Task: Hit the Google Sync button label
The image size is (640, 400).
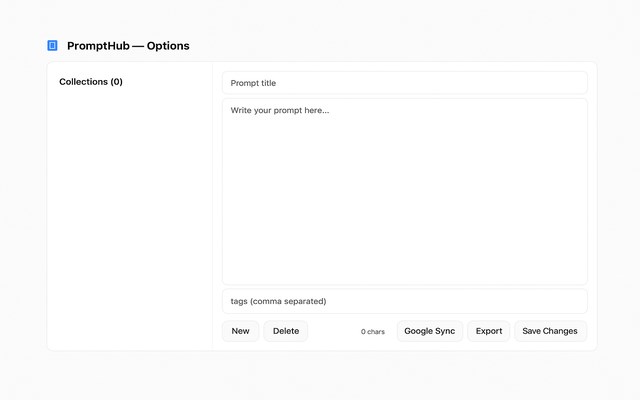Action: pos(429,331)
